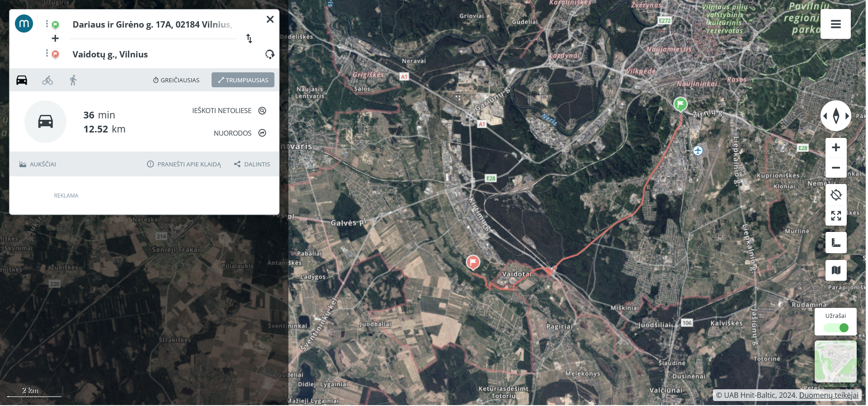
Task: Click Pranešti apie klaidą
Action: tap(184, 164)
